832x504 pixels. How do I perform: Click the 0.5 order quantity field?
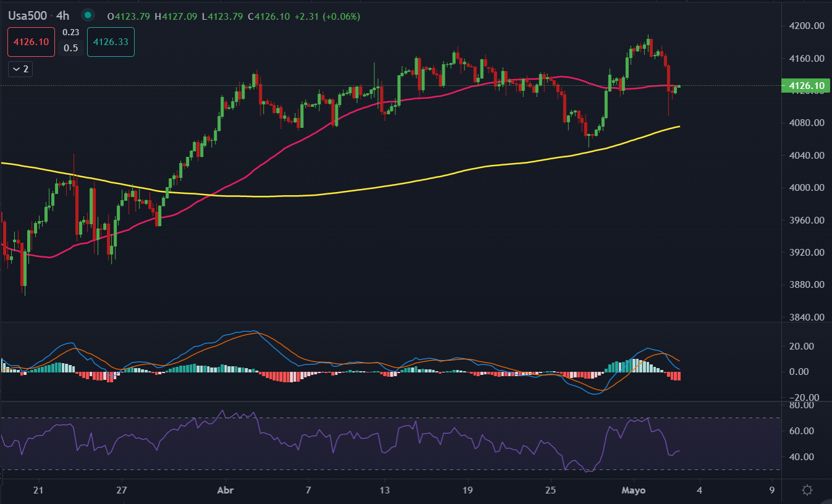tap(71, 48)
